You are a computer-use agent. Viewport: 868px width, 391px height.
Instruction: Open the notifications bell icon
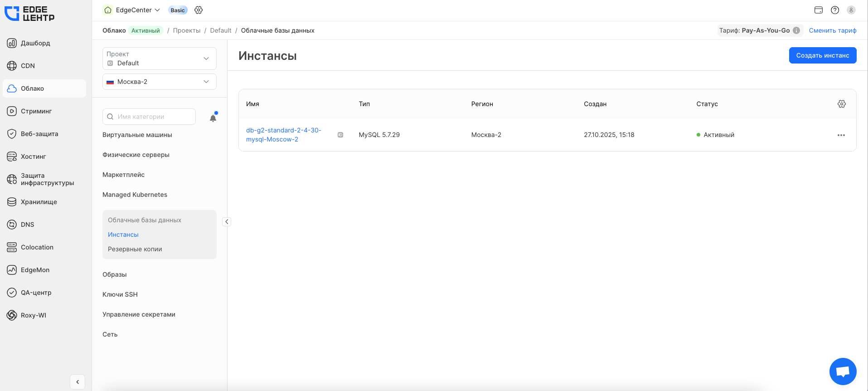coord(213,118)
